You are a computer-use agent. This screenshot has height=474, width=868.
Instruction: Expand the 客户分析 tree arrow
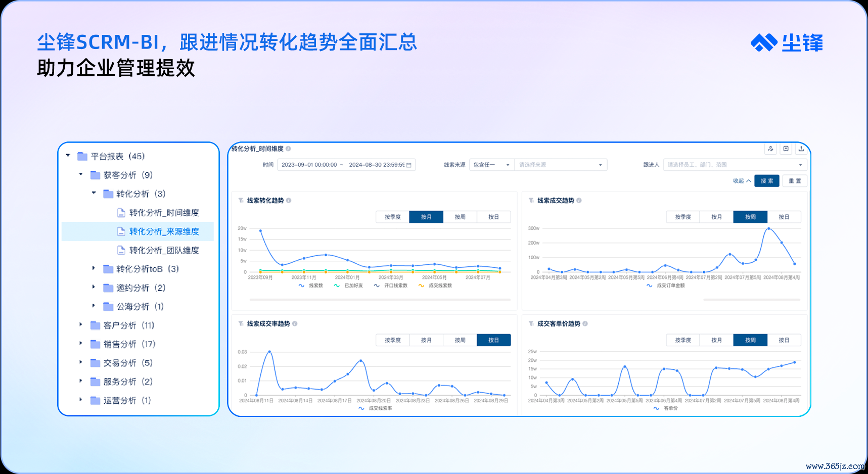point(80,325)
